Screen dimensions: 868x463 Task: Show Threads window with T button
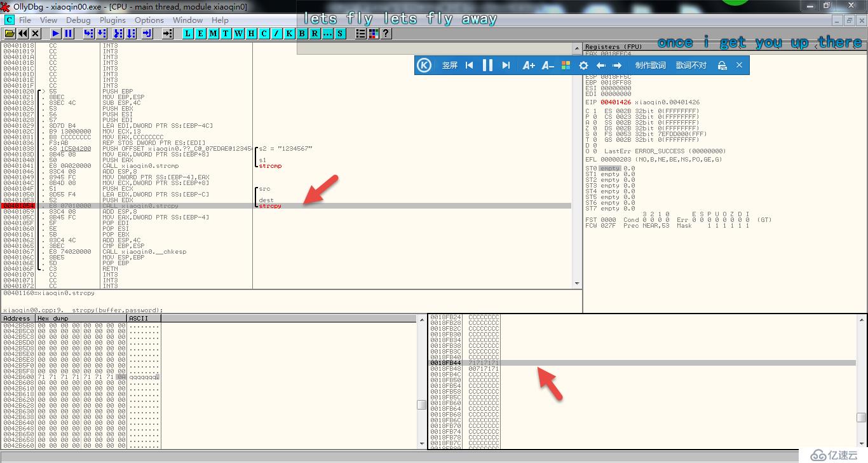point(226,33)
